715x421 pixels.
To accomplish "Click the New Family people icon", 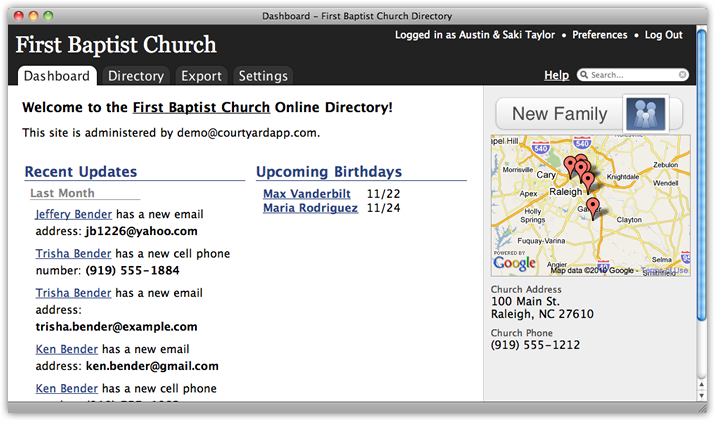I will click(x=645, y=114).
